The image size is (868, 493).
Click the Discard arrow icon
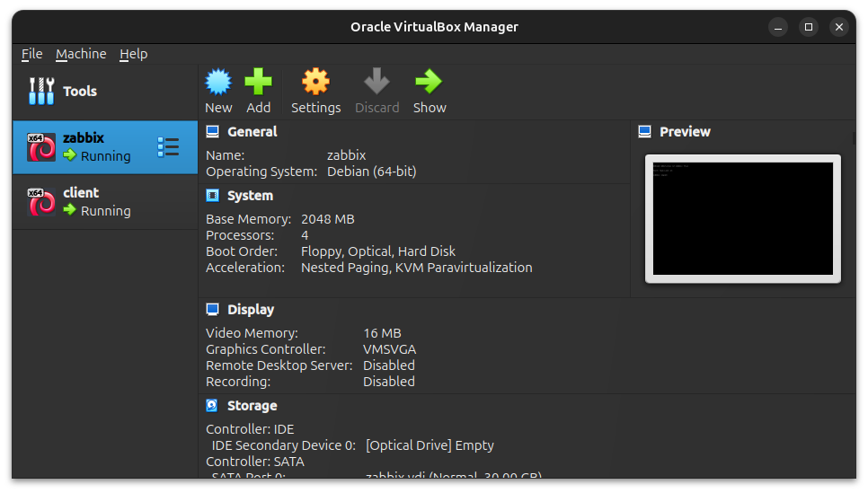click(x=376, y=83)
